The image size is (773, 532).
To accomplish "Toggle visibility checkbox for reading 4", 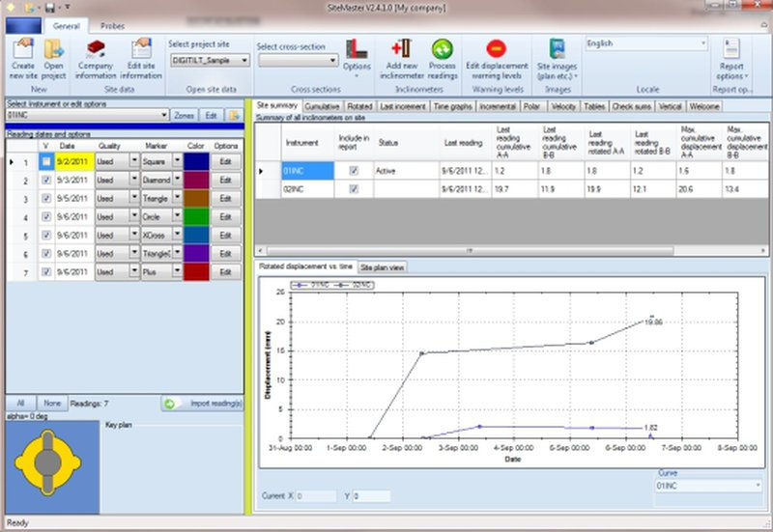I will (46, 216).
